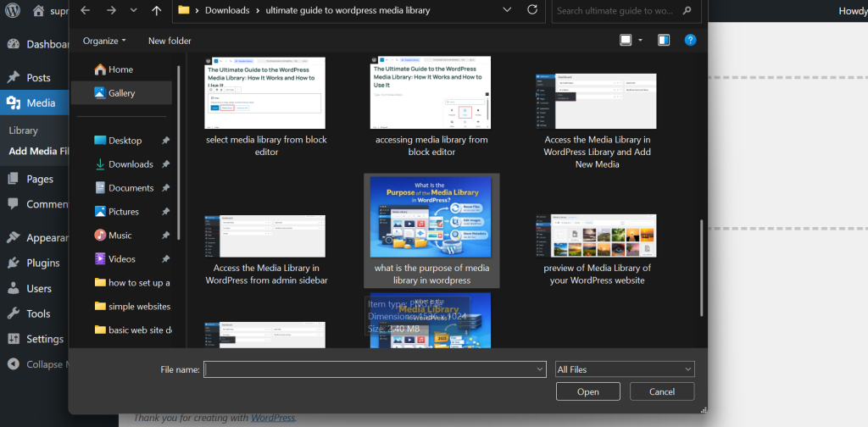Create a New folder
This screenshot has width=868, height=427.
(170, 41)
